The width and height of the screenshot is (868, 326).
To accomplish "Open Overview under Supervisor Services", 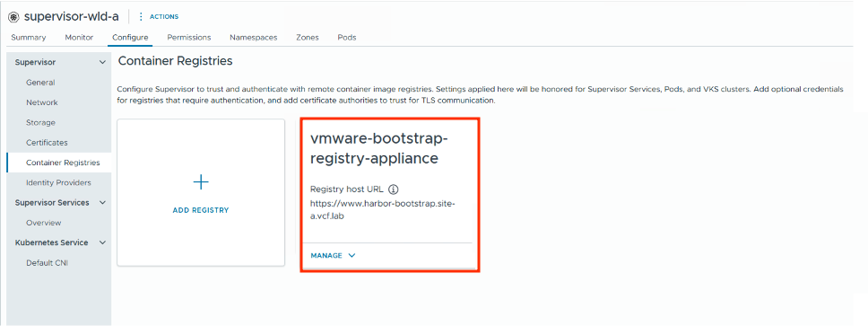I will pyautogui.click(x=44, y=223).
